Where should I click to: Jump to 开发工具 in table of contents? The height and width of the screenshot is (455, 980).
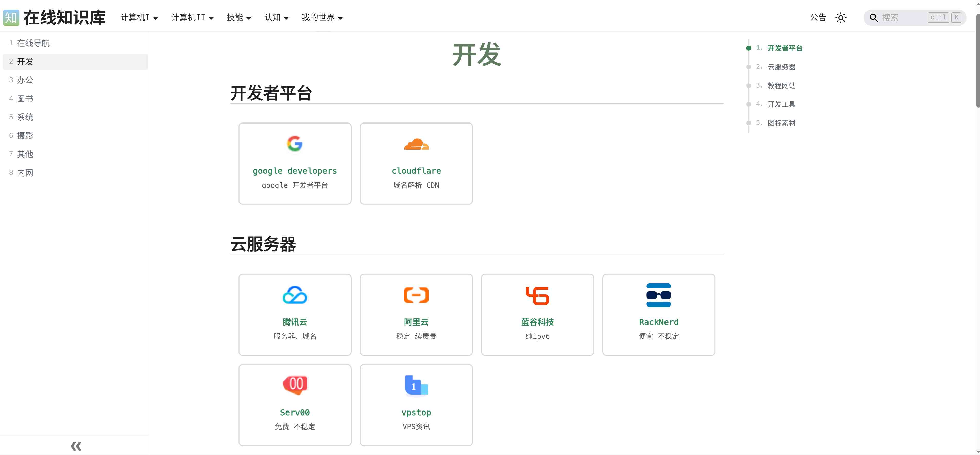point(781,104)
